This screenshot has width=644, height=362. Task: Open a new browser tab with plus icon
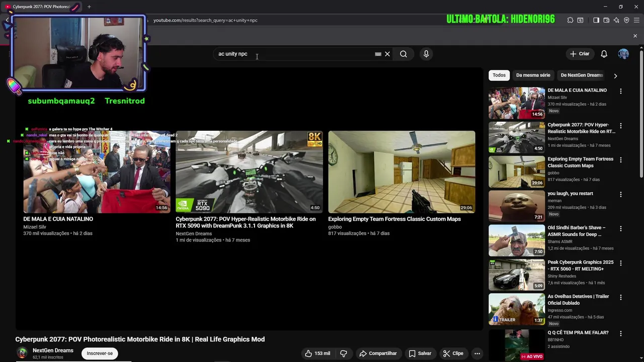pyautogui.click(x=89, y=7)
